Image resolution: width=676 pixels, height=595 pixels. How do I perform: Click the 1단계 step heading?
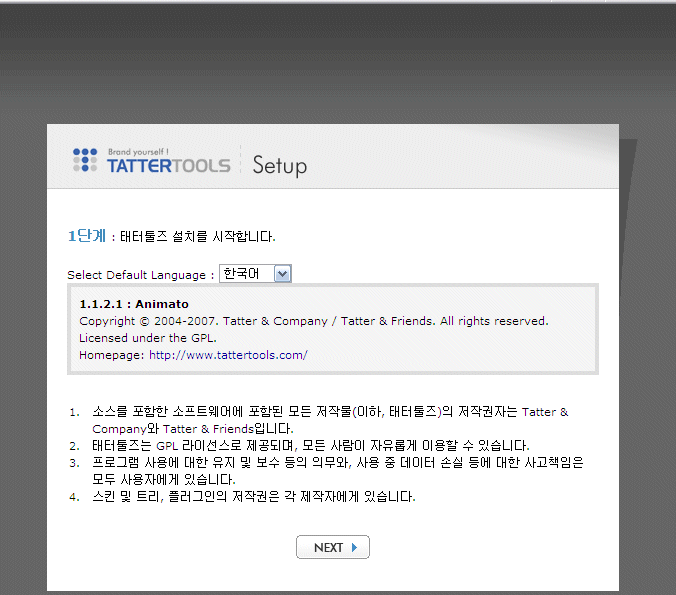87,236
